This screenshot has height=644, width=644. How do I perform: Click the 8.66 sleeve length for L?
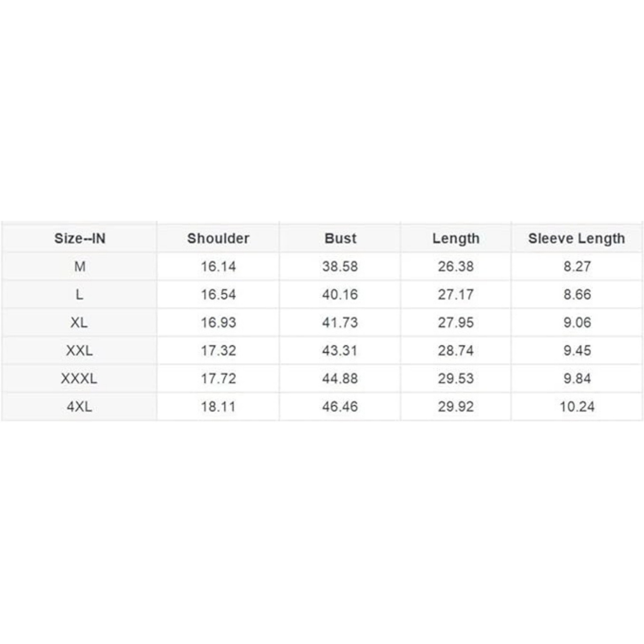577,294
